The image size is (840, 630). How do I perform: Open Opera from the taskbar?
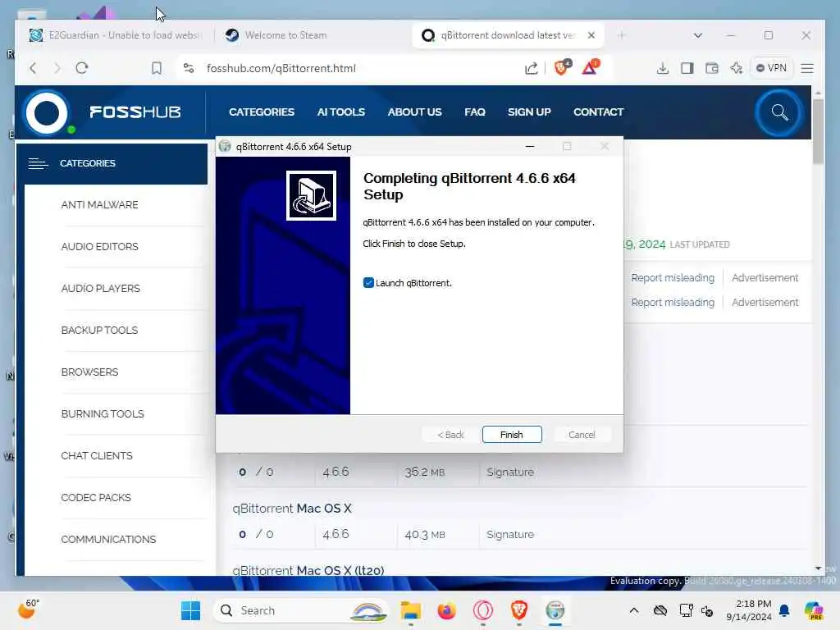(482, 610)
